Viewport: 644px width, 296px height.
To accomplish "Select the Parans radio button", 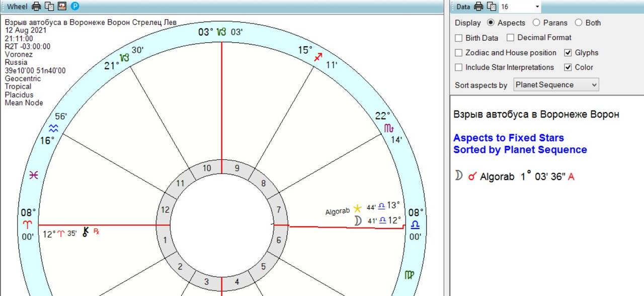I will (x=536, y=23).
